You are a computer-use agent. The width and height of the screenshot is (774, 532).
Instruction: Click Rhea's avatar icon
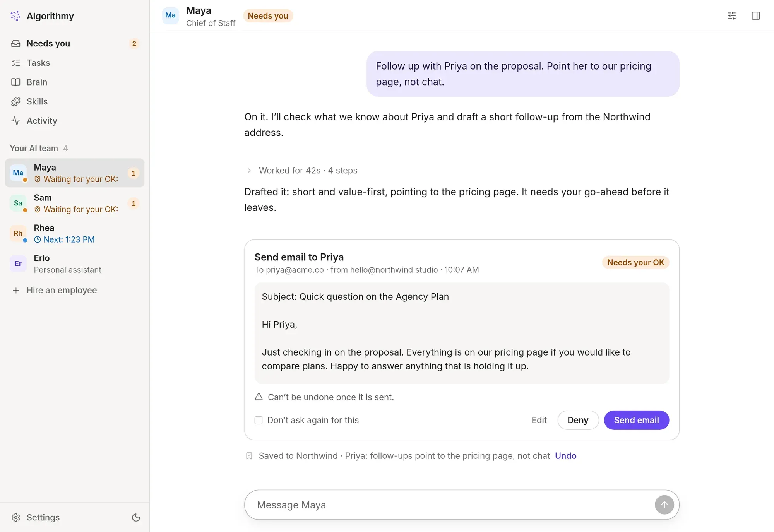(18, 233)
